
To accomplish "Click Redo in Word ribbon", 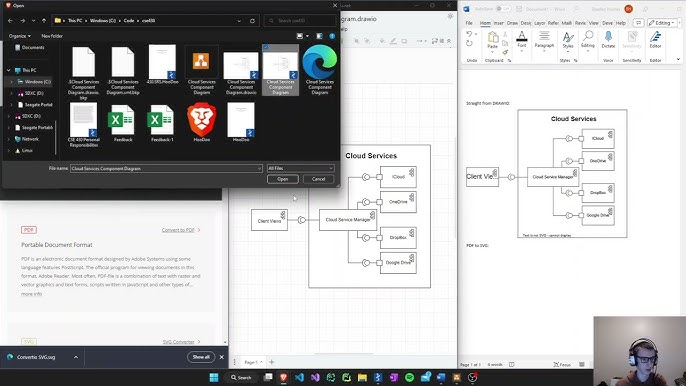I will (x=469, y=43).
